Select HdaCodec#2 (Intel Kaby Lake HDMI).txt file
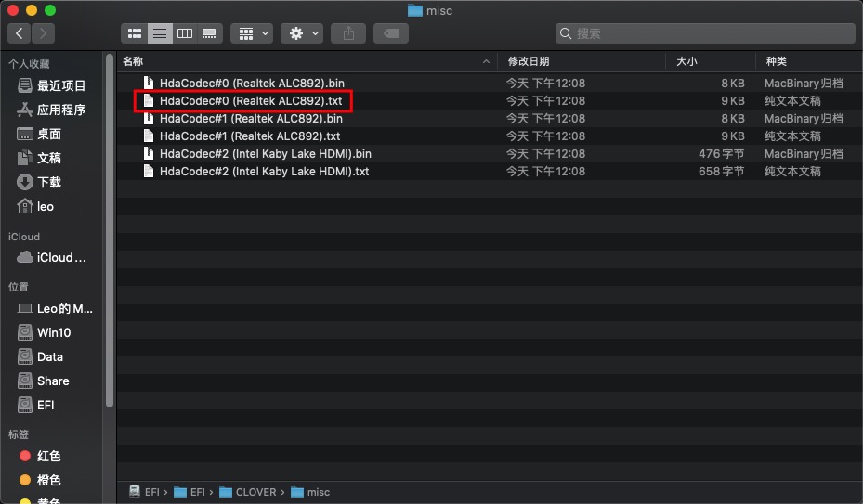Image resolution: width=863 pixels, height=504 pixels. coord(490,171)
